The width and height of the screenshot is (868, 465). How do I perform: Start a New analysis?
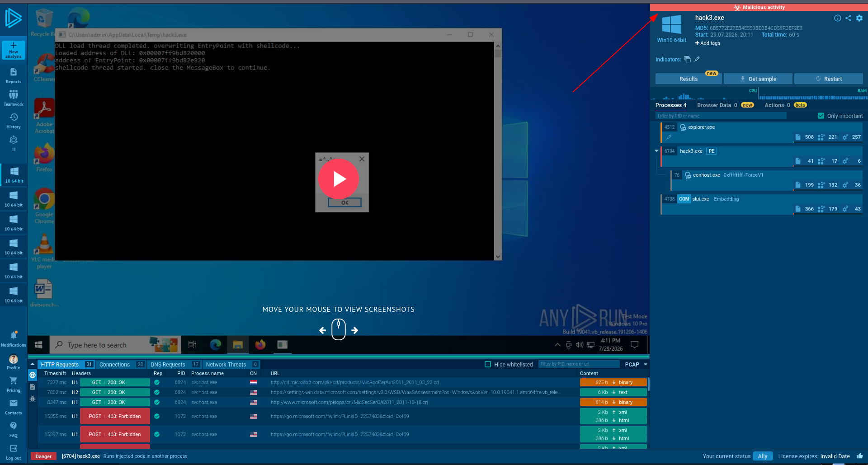tap(14, 50)
